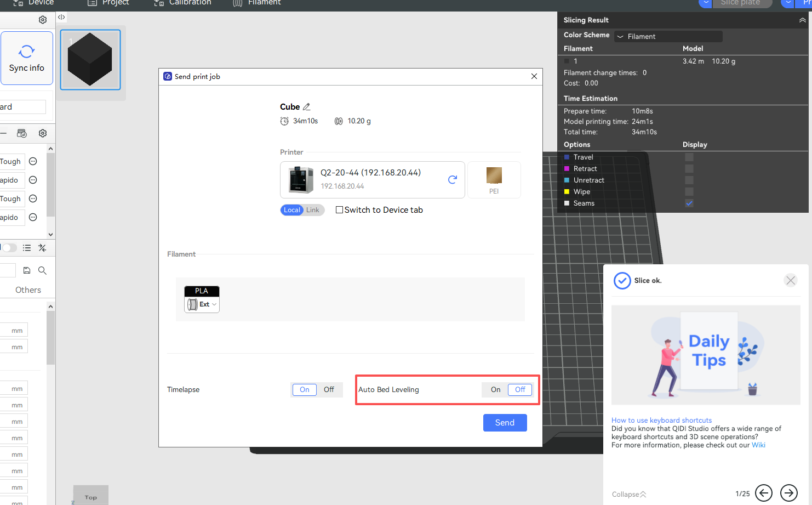Turn Auto Bed Leveling on
Image resolution: width=812 pixels, height=505 pixels.
point(495,390)
